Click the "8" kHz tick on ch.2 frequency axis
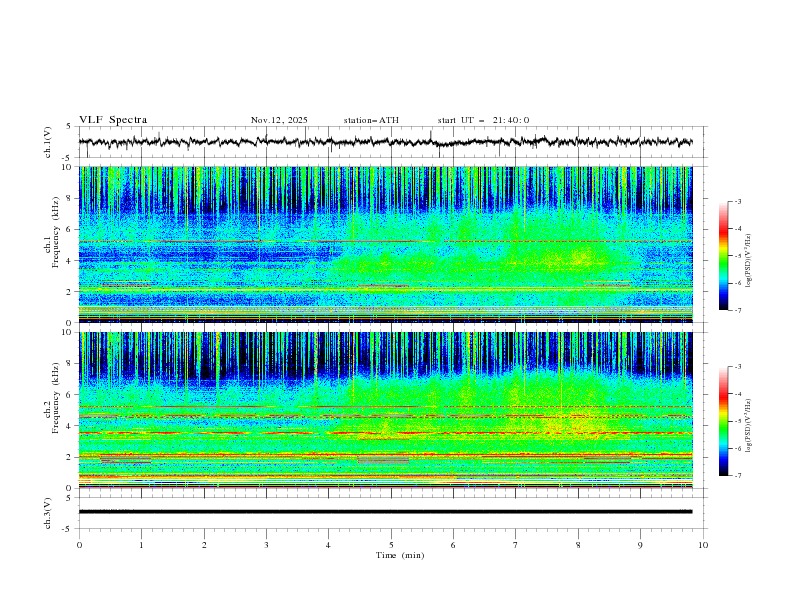 click(71, 364)
